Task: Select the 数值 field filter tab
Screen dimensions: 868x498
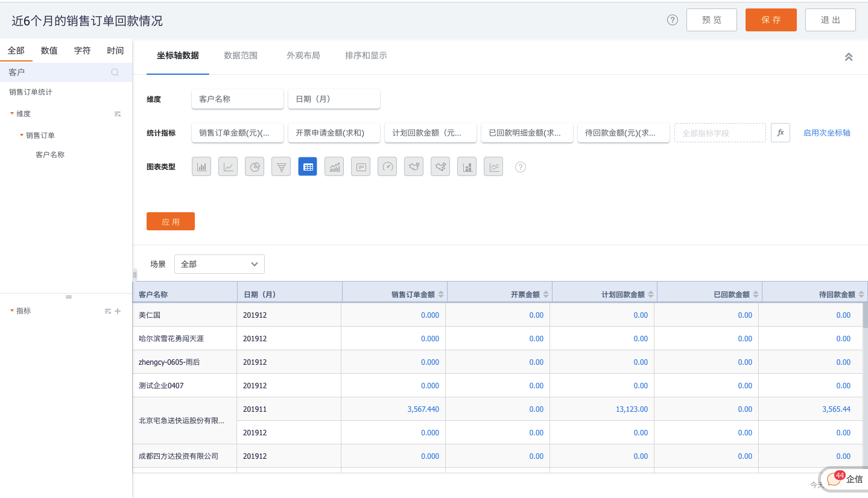Action: (x=49, y=51)
